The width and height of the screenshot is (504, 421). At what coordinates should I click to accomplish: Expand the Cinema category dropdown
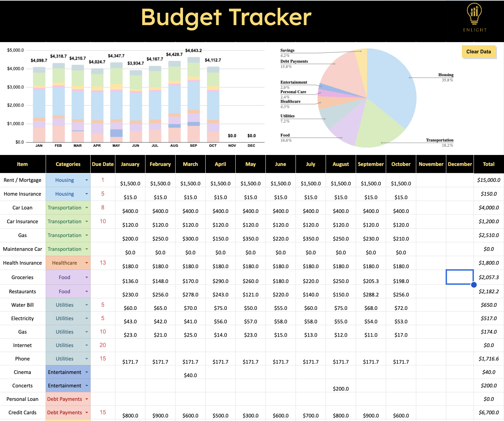[x=87, y=372]
